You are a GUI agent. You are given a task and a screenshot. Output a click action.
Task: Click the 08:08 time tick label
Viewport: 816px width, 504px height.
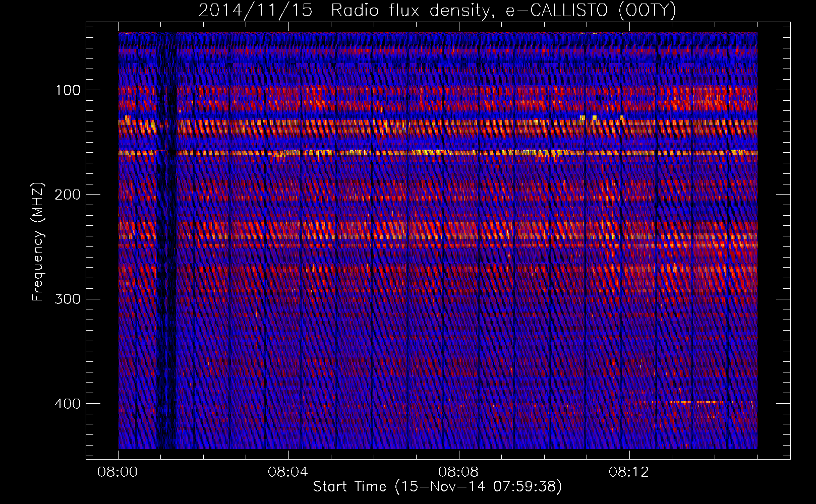click(459, 472)
